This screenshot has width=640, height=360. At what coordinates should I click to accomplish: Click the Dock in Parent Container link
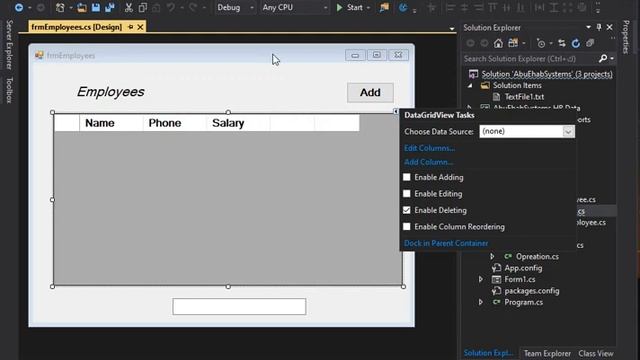tap(446, 243)
